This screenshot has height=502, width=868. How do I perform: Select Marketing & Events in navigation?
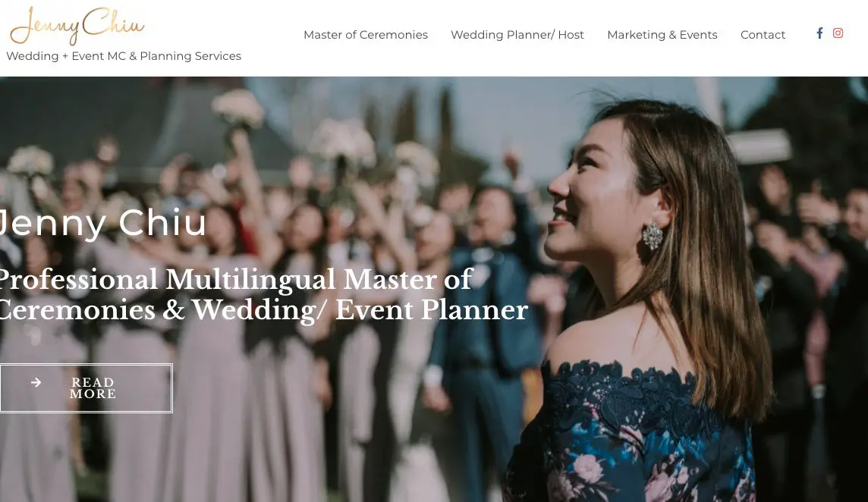[x=662, y=35]
